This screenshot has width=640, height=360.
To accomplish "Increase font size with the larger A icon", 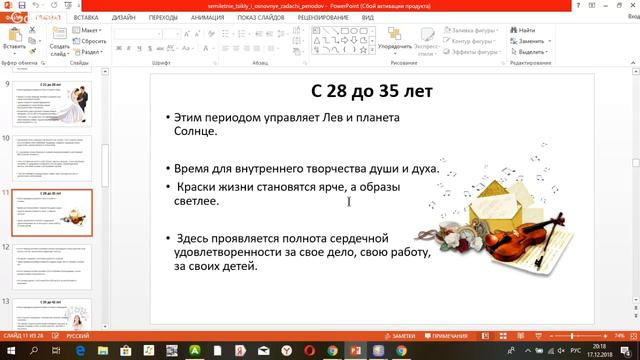I will (187, 34).
